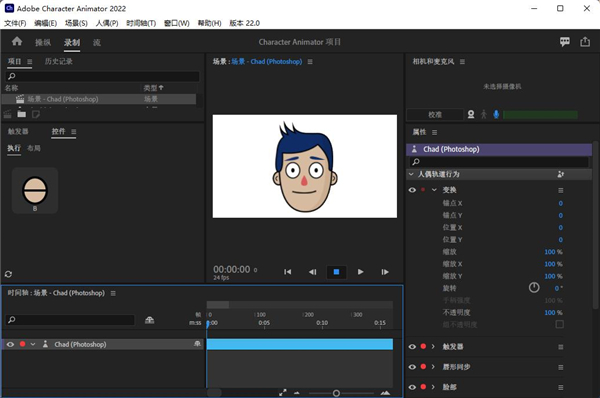Click the 校准 calibrate button

tap(435, 114)
